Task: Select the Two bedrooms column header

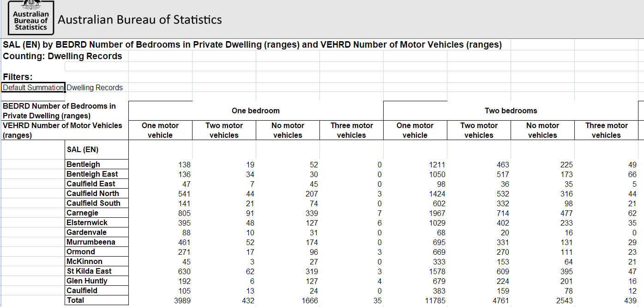Action: point(511,111)
